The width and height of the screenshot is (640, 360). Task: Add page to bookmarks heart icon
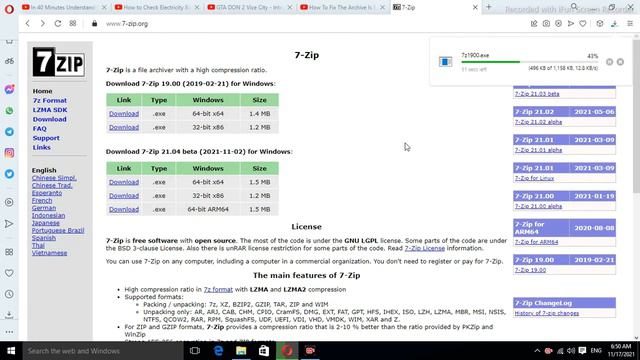pos(583,24)
